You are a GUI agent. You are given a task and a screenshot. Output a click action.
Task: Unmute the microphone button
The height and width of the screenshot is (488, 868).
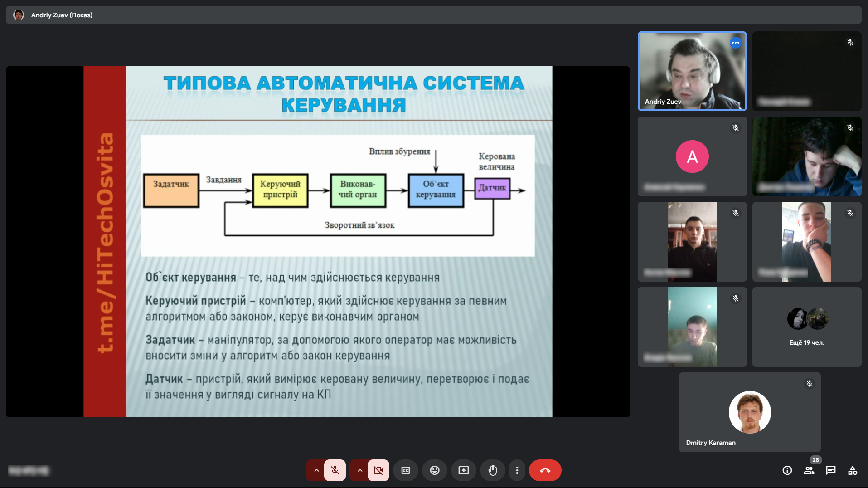pyautogui.click(x=335, y=470)
